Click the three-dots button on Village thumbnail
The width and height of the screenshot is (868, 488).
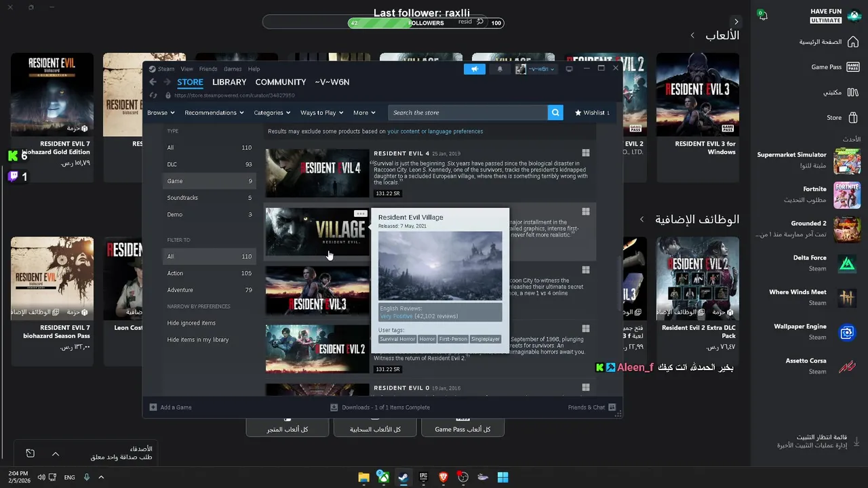tap(361, 214)
